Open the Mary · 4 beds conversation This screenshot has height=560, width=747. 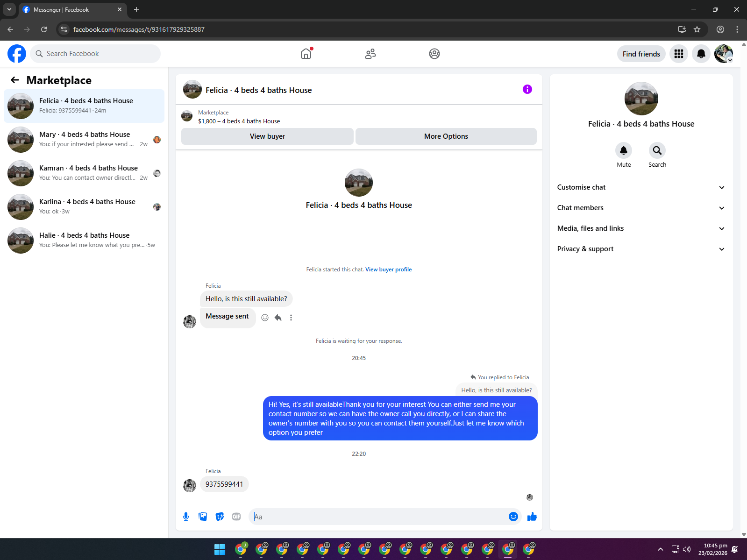tap(84, 140)
